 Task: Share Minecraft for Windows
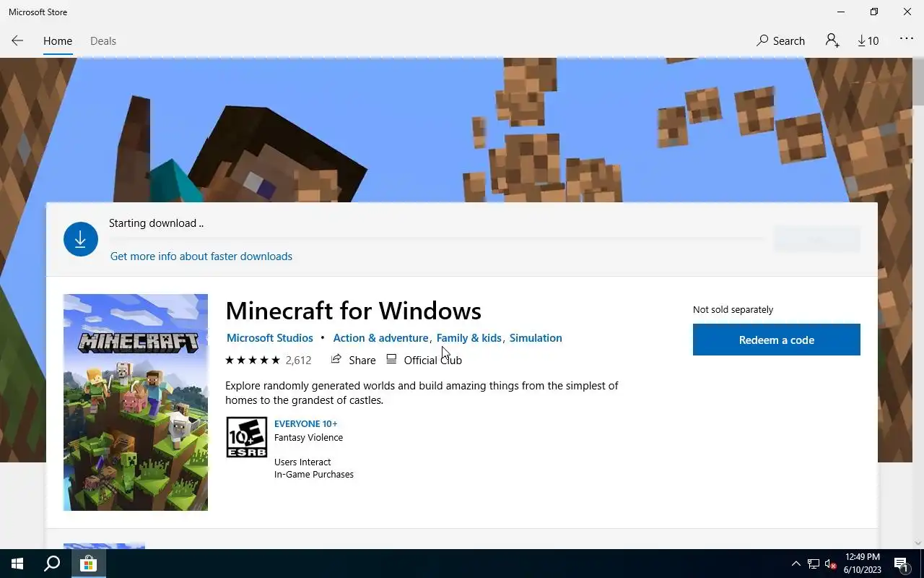[x=353, y=360]
